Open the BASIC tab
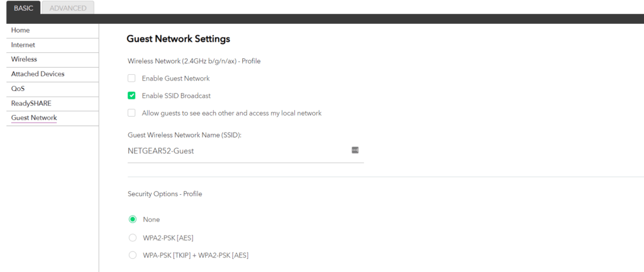644x272 pixels. click(x=23, y=8)
